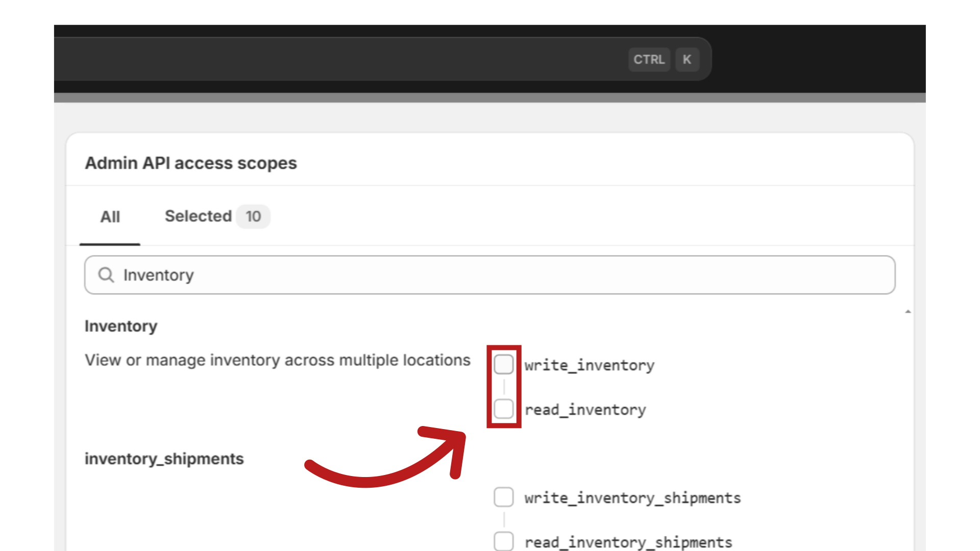Click the selected count badge 10
The height and width of the screenshot is (551, 980).
(253, 216)
